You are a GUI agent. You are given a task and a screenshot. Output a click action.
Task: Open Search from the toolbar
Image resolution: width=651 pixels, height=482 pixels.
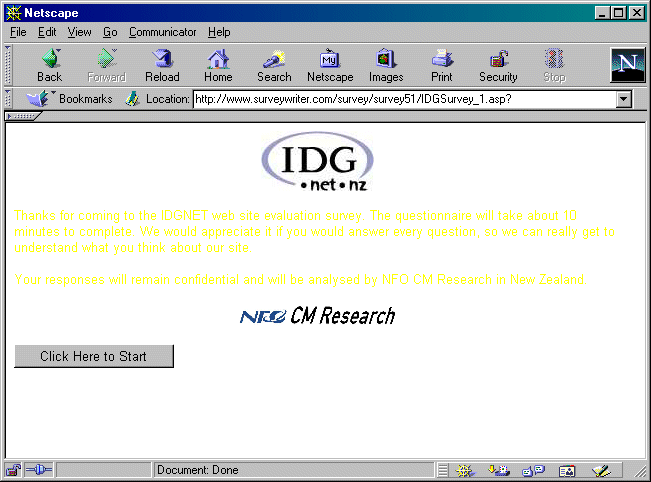[x=274, y=65]
